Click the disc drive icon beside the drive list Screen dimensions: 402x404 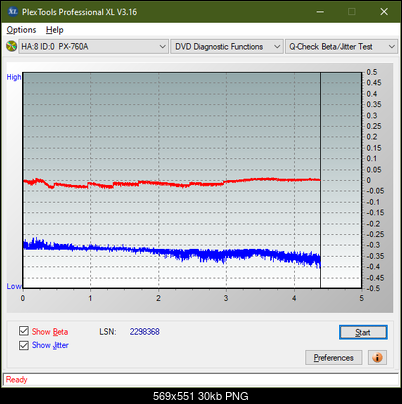(12, 46)
